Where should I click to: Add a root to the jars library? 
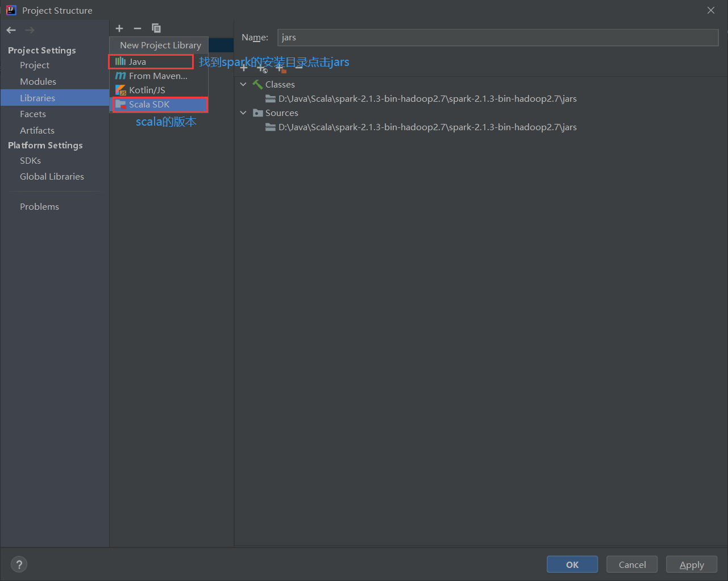pyautogui.click(x=244, y=68)
